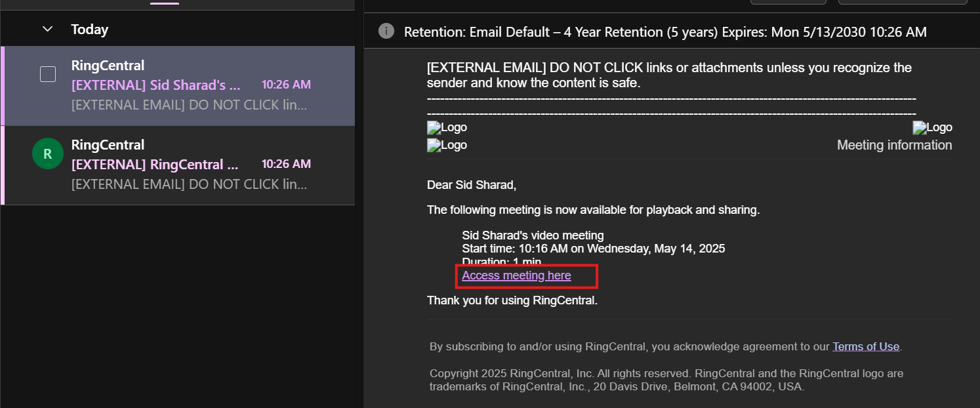Click RingCentral sender name beside the R avatar
980x408 pixels.
108,145
